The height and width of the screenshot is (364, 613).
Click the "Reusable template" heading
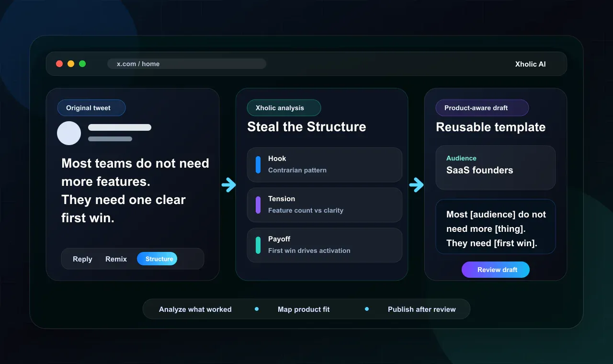point(491,127)
